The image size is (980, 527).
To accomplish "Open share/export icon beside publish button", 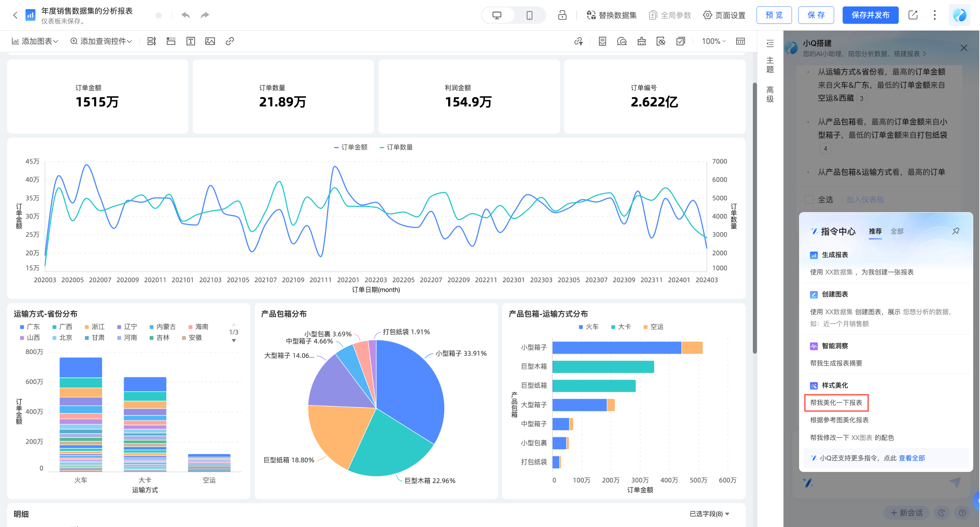I will [913, 15].
